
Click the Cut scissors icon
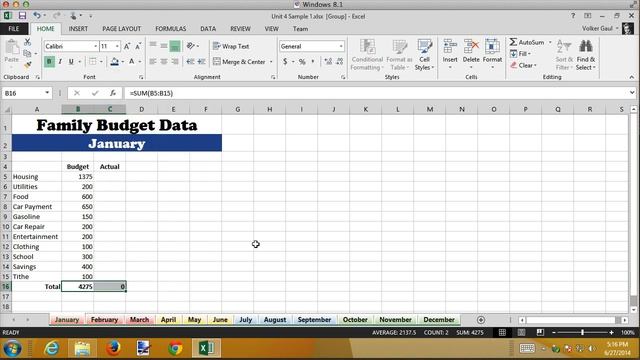click(27, 42)
